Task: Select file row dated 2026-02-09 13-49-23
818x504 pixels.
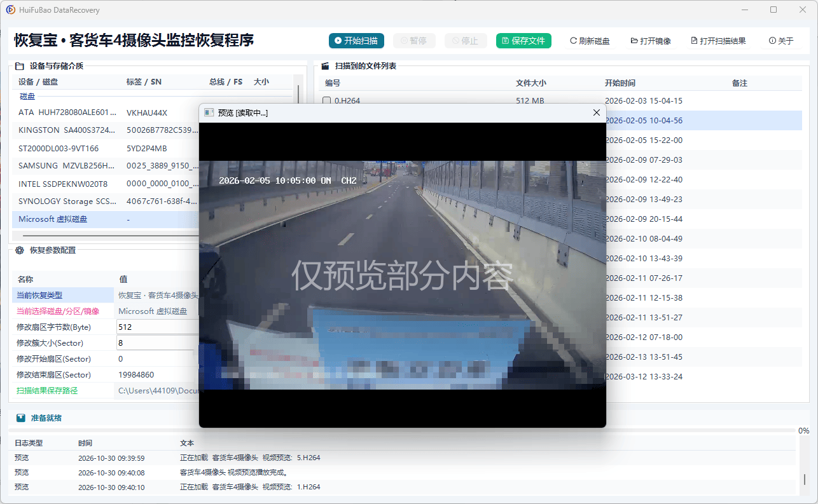Action: coord(703,199)
